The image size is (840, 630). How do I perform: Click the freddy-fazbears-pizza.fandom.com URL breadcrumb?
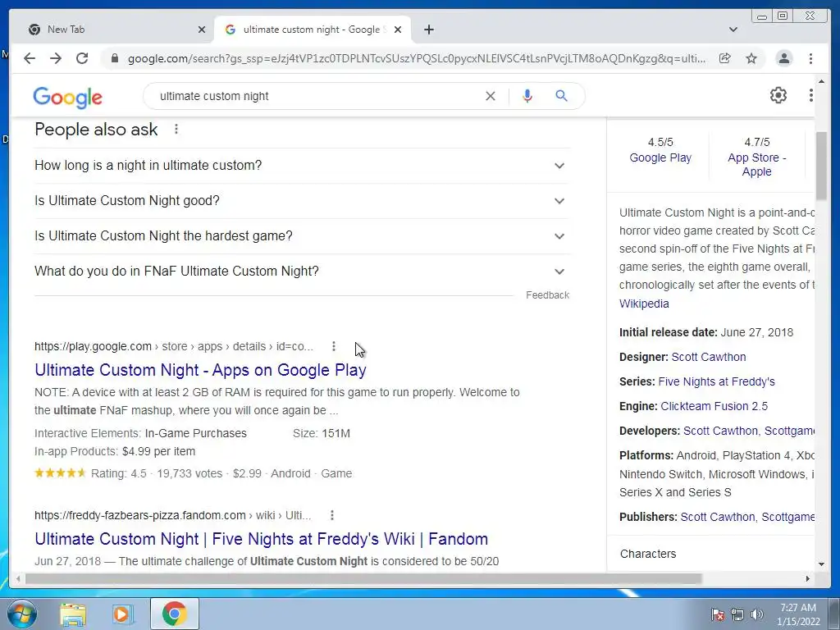tap(172, 515)
